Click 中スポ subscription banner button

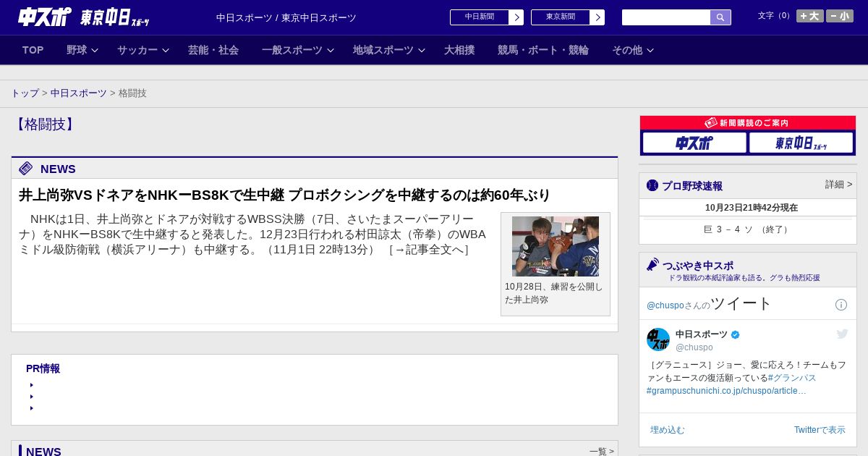(694, 143)
